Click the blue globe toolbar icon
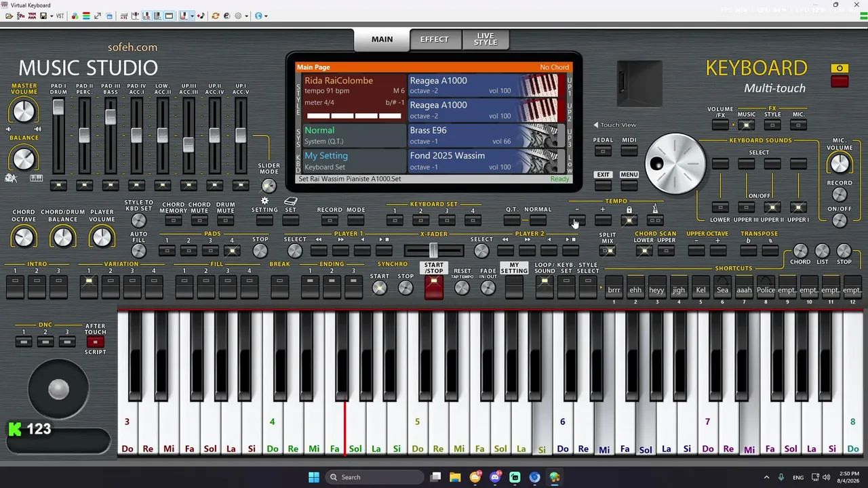Screen dimensions: 868x488 click(x=258, y=16)
